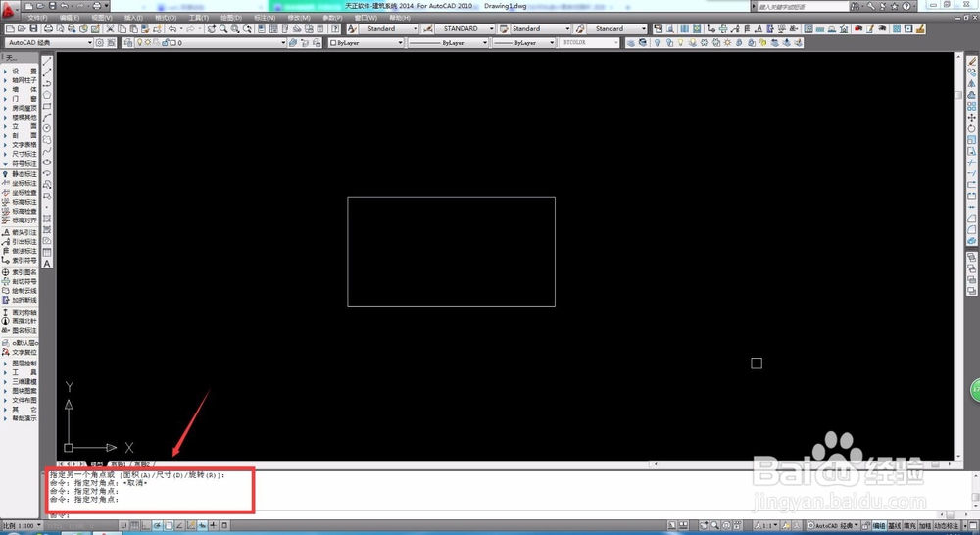This screenshot has height=535, width=980.
Task: Open the ByLayer linetype dropdown
Action: (448, 42)
